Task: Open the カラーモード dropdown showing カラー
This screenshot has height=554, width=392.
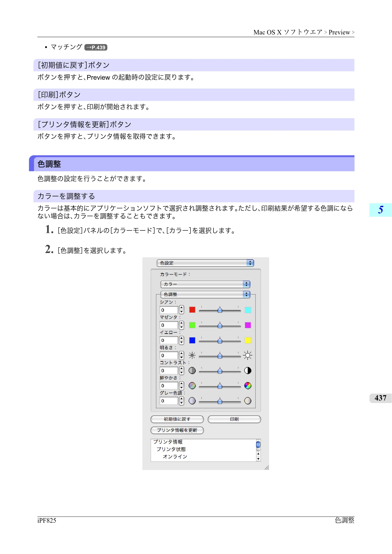Action: click(x=205, y=284)
